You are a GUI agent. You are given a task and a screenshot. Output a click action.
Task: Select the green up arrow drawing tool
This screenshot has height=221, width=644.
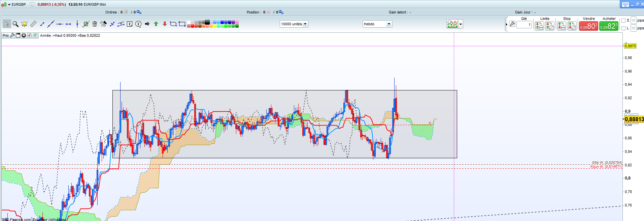156,24
